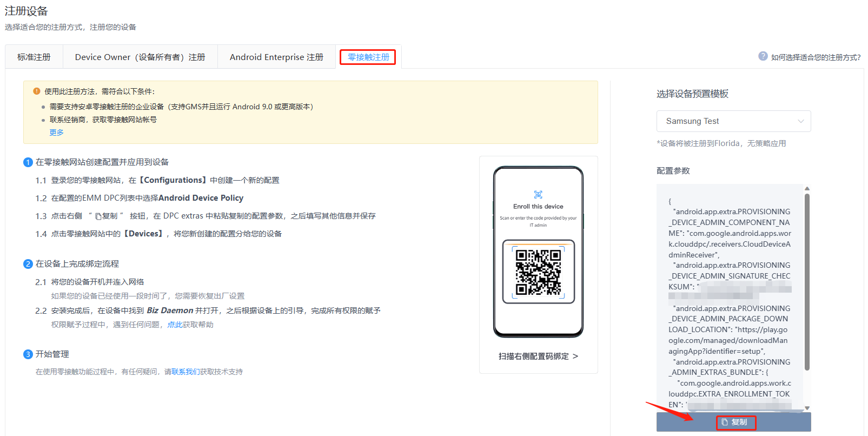Click the scroll down arrow of config parameters

[x=807, y=408]
